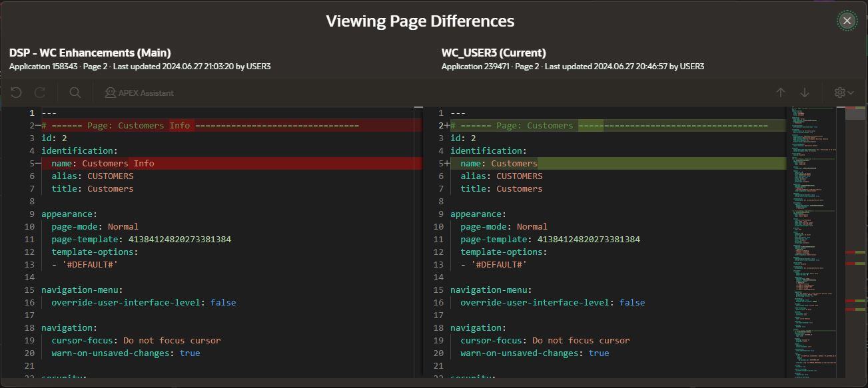Click 'id: 2' in the left pane
The height and width of the screenshot is (388, 868).
point(54,138)
